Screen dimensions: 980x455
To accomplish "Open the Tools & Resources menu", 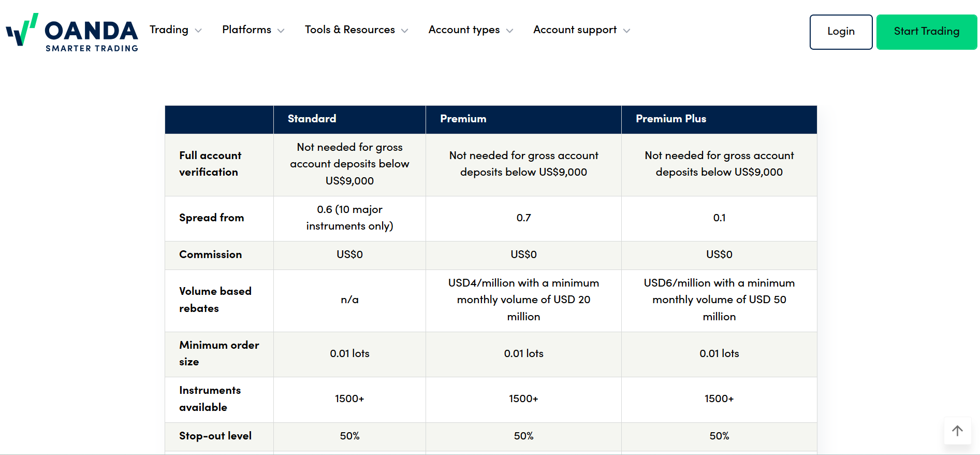I will tap(350, 30).
